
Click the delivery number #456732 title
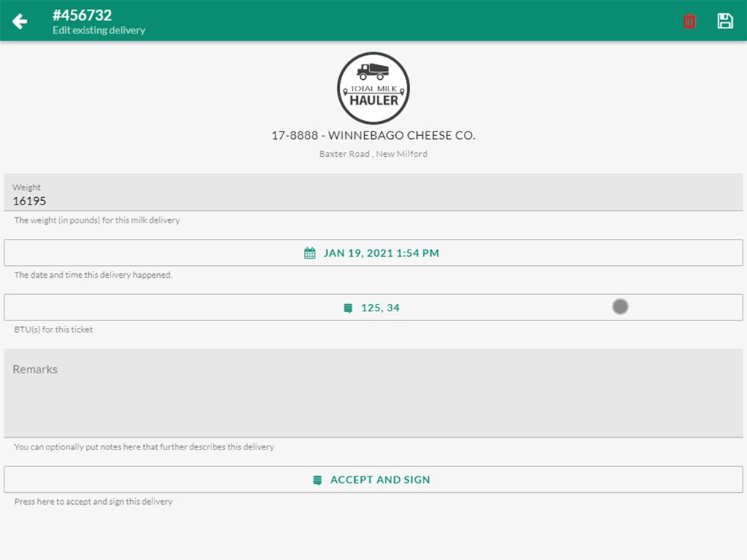(82, 15)
